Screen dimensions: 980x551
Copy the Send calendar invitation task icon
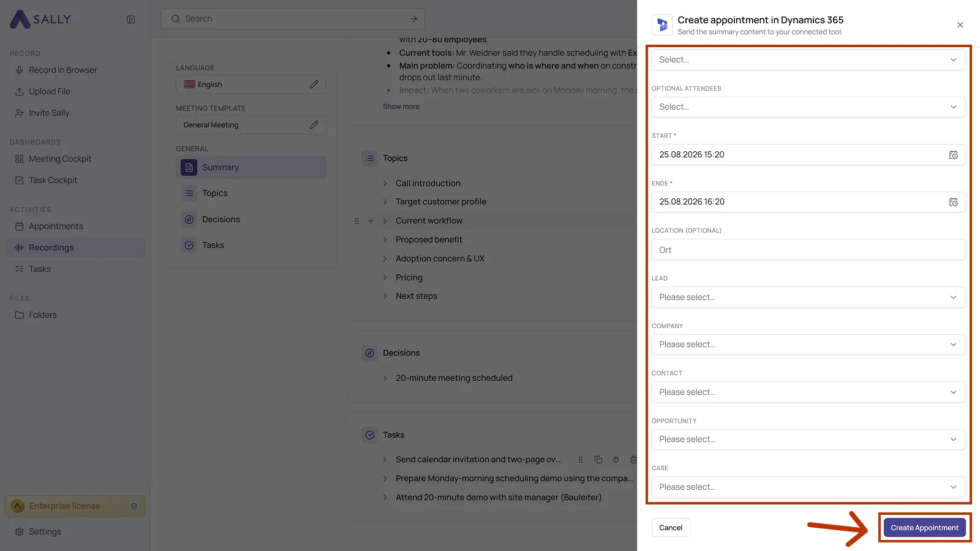[598, 460]
